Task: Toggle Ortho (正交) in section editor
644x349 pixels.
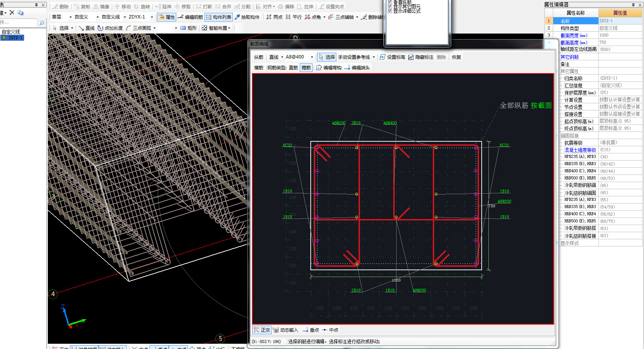Action: (x=262, y=330)
